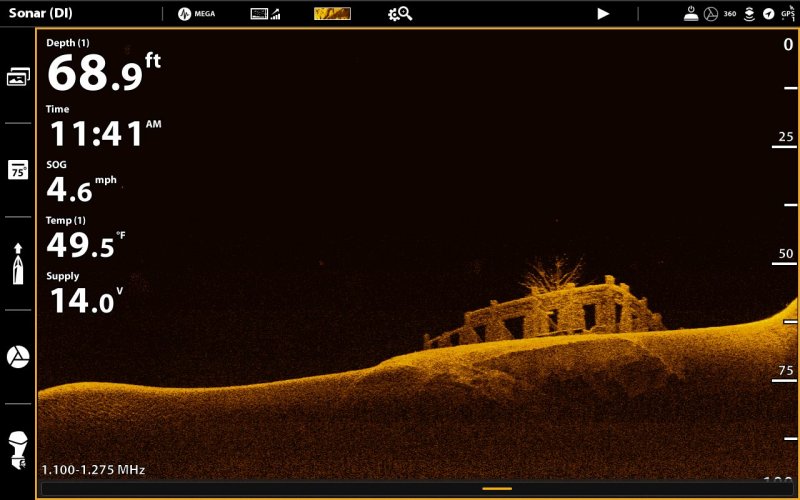
Task: Open the views gallery icon in sidebar
Action: (x=18, y=77)
